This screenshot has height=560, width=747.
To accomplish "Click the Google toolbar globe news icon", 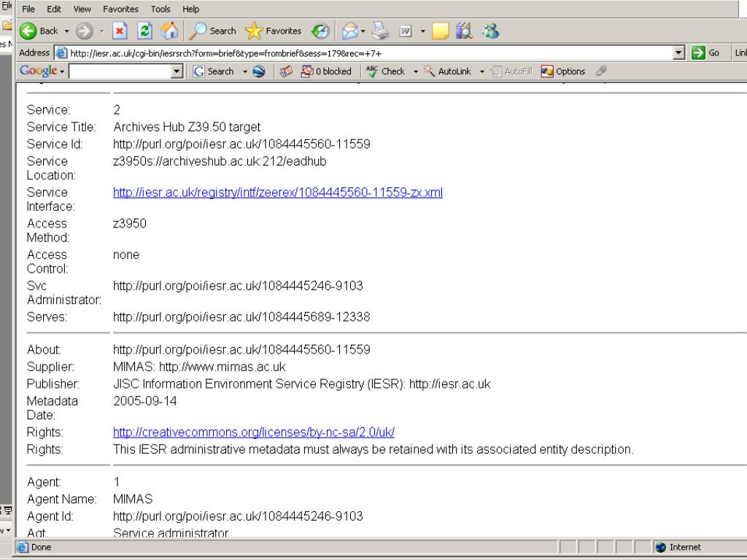I will pyautogui.click(x=259, y=71).
